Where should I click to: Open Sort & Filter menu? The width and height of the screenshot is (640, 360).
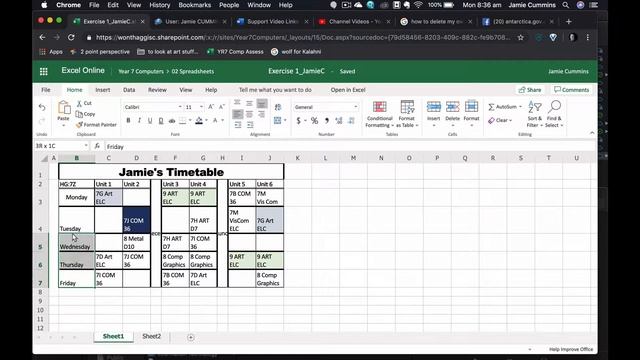coord(534,114)
